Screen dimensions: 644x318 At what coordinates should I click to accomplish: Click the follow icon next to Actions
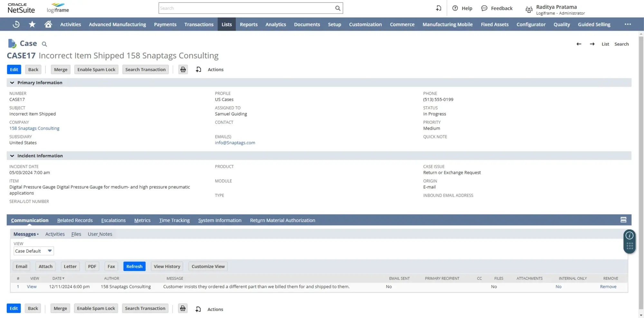coord(198,69)
